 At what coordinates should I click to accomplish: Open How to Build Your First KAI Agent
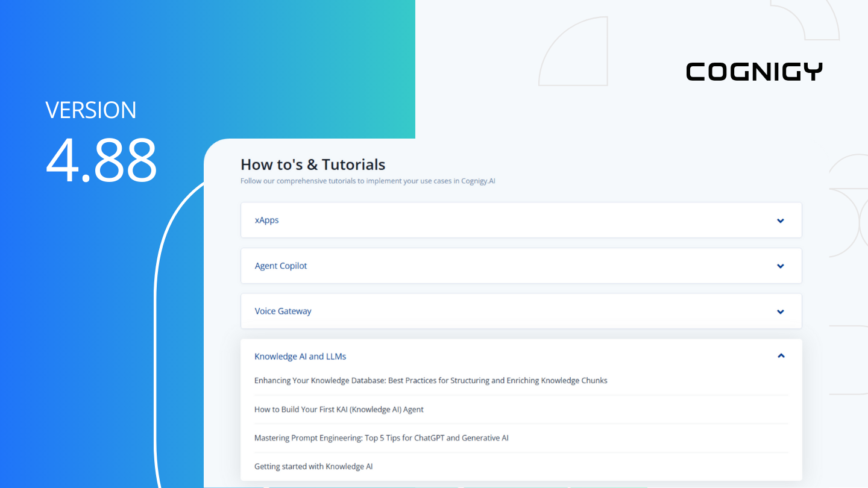point(339,409)
